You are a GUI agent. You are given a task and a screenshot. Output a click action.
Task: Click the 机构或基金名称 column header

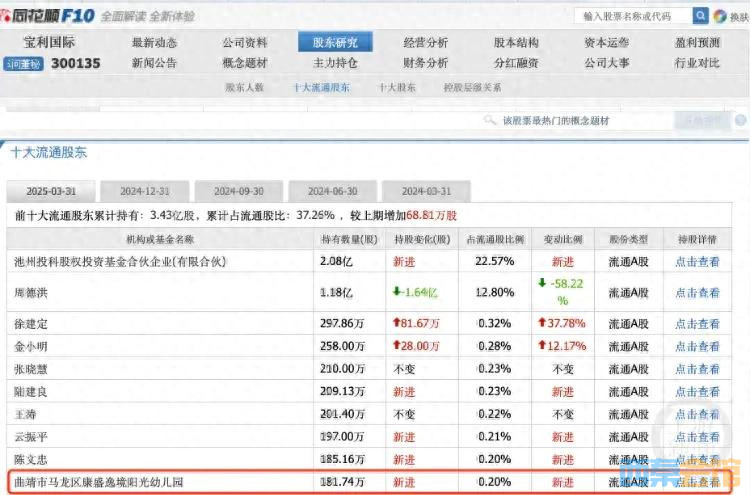point(160,239)
